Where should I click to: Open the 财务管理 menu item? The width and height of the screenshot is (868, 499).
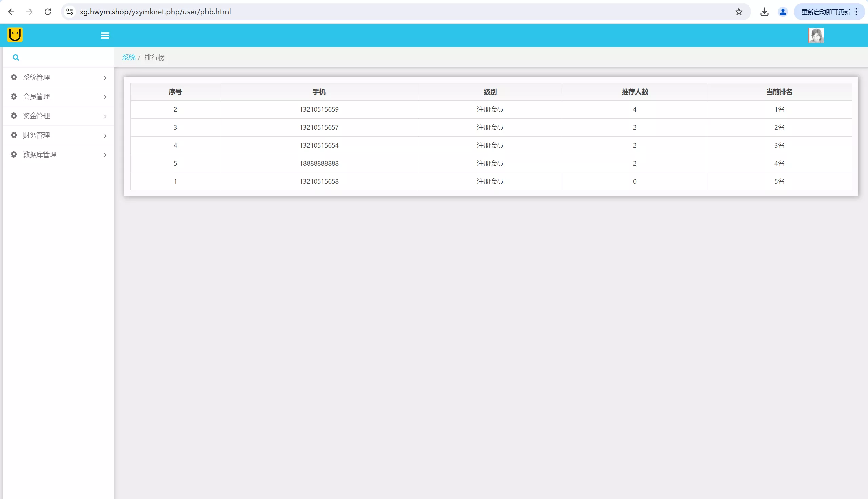pyautogui.click(x=36, y=135)
